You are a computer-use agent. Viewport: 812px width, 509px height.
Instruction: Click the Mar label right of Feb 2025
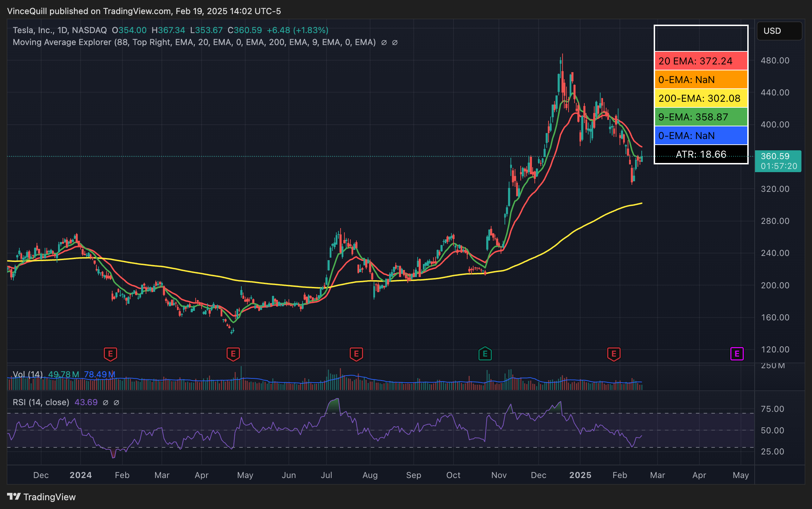coord(657,475)
